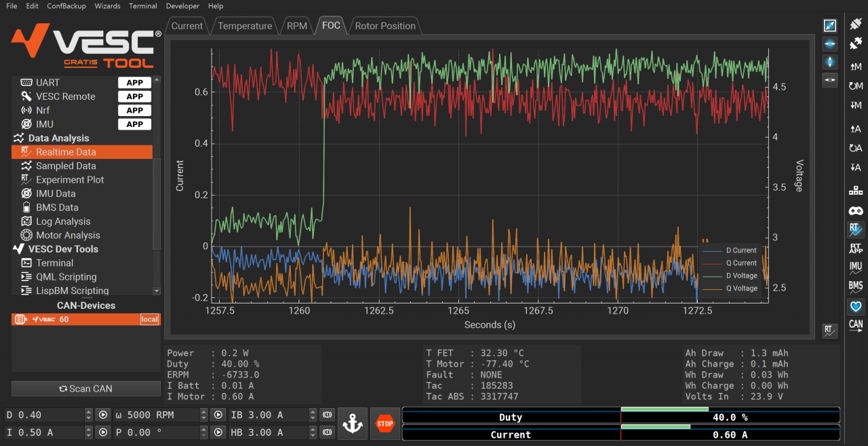Select the VESC 60 local CAN device
The image size is (868, 446).
tap(86, 319)
